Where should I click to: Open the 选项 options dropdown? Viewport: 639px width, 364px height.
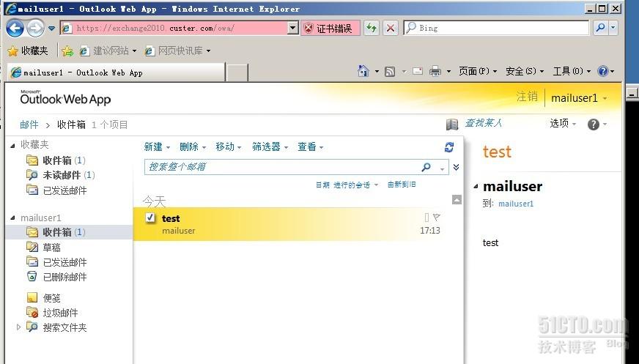click(563, 123)
